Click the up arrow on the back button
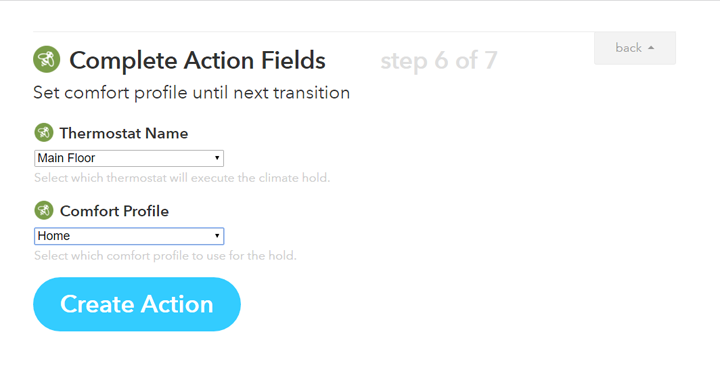720x384 pixels. click(x=651, y=48)
